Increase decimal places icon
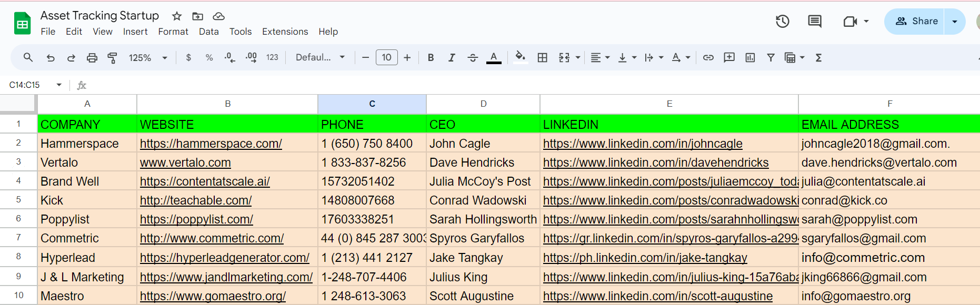 coord(251,58)
